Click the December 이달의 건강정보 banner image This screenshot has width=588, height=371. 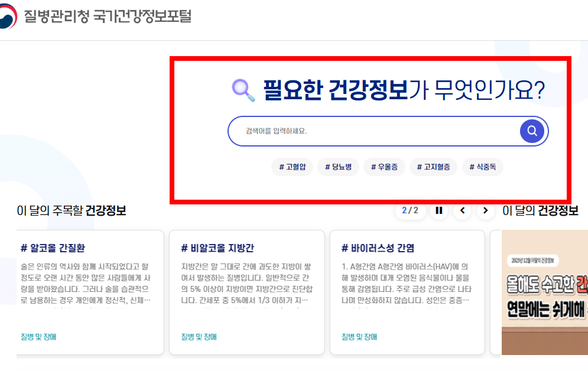point(544,295)
